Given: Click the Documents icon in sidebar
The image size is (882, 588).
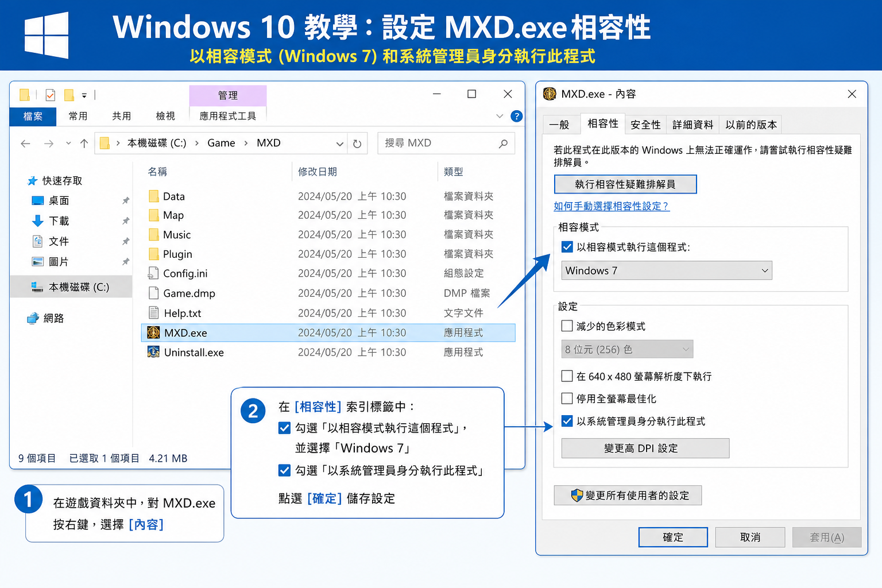Looking at the screenshot, I should pyautogui.click(x=38, y=241).
